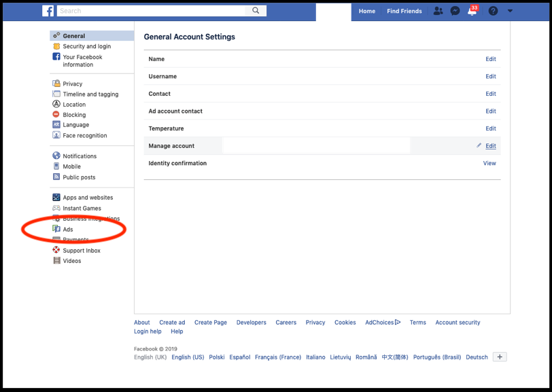
Task: Click the Apps and websites icon
Action: click(x=56, y=197)
